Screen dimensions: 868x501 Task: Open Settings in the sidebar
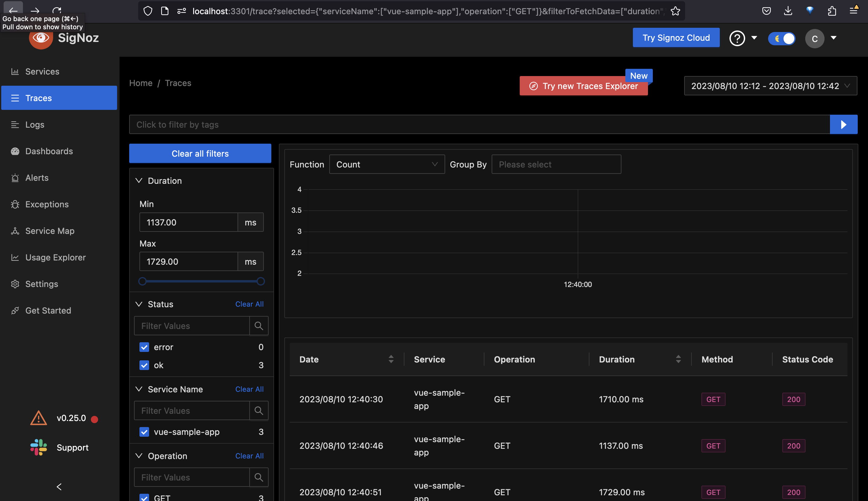pos(59,283)
